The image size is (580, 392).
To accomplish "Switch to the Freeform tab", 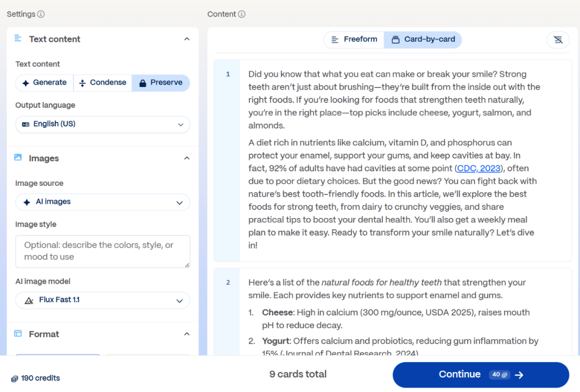I will click(354, 40).
